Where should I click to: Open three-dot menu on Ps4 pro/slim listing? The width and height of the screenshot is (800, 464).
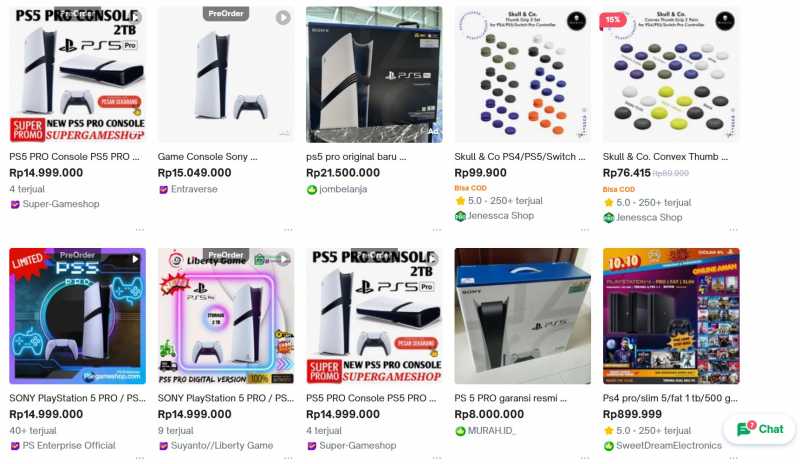[733, 458]
